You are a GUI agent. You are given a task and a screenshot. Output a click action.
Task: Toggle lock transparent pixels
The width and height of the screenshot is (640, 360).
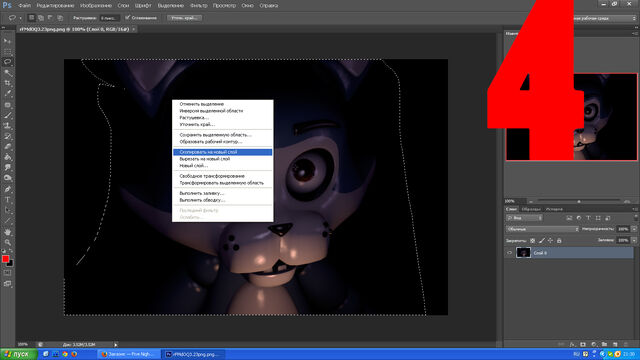coord(533,241)
